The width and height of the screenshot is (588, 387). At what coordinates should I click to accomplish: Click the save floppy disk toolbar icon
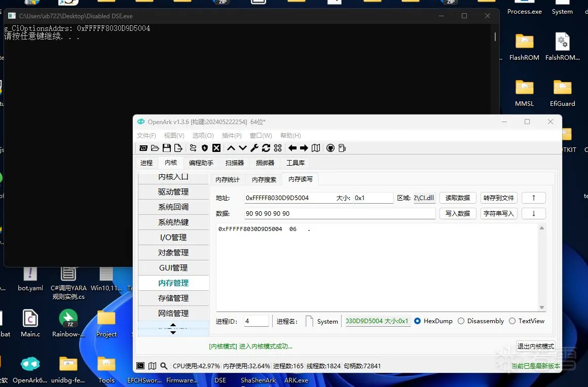(167, 148)
